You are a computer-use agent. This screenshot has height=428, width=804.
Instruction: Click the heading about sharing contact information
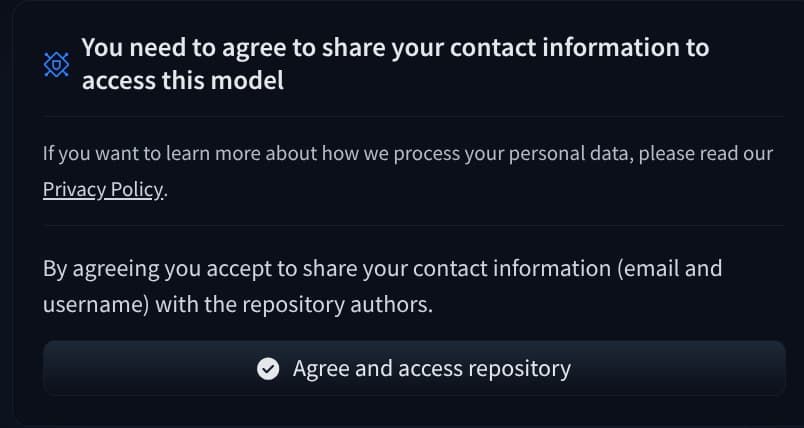(x=395, y=48)
